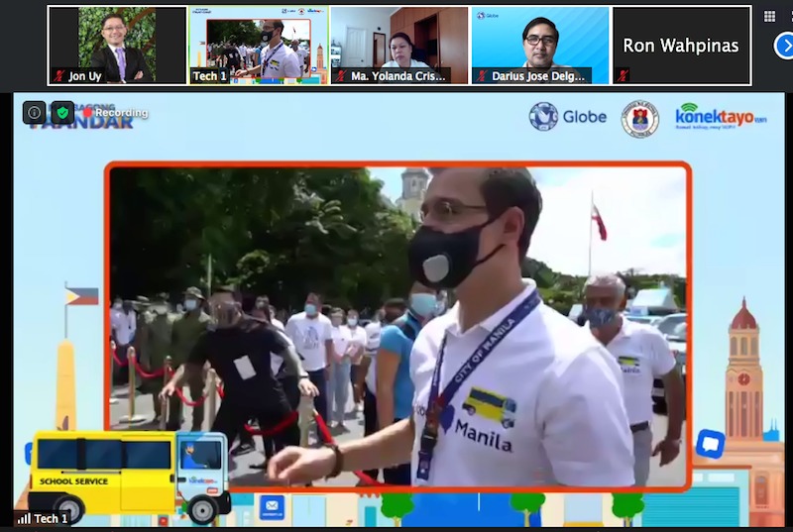Click the Tech 1 speaker name label at bottom
This screenshot has width=793, height=532.
tap(52, 519)
